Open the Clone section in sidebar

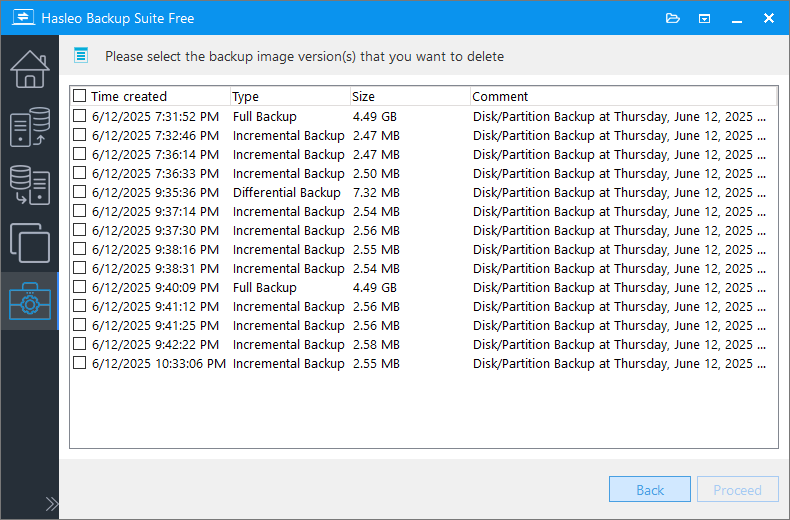click(x=30, y=243)
